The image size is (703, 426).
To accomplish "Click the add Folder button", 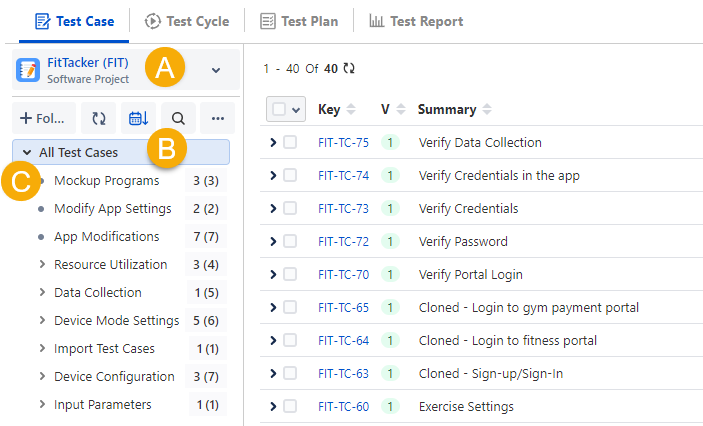I will pos(44,118).
